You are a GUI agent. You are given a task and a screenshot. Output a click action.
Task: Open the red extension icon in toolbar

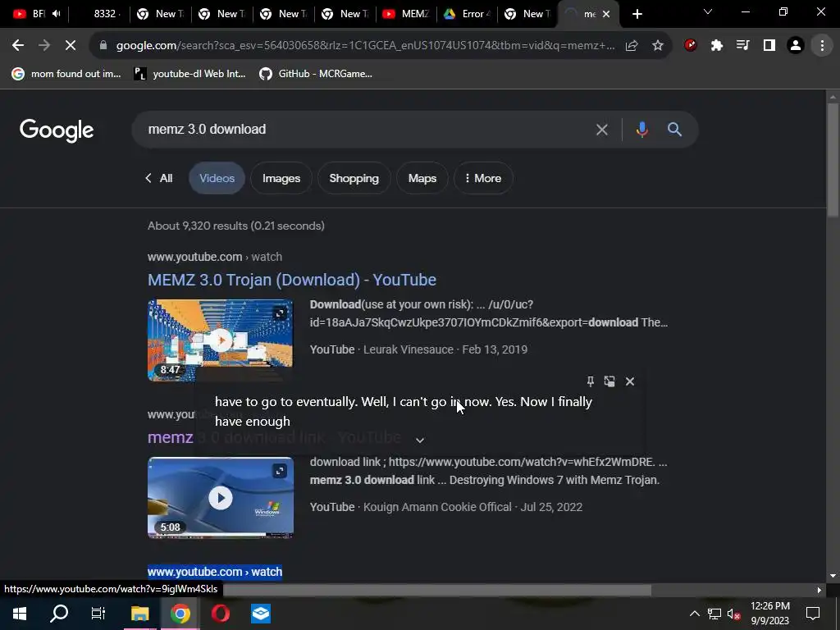691,46
